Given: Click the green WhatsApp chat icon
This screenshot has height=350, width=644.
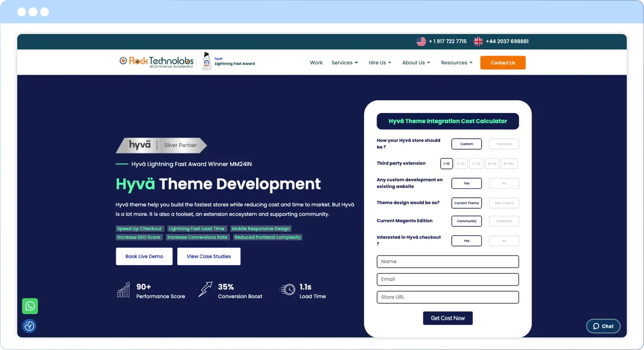Looking at the screenshot, I should 30,306.
